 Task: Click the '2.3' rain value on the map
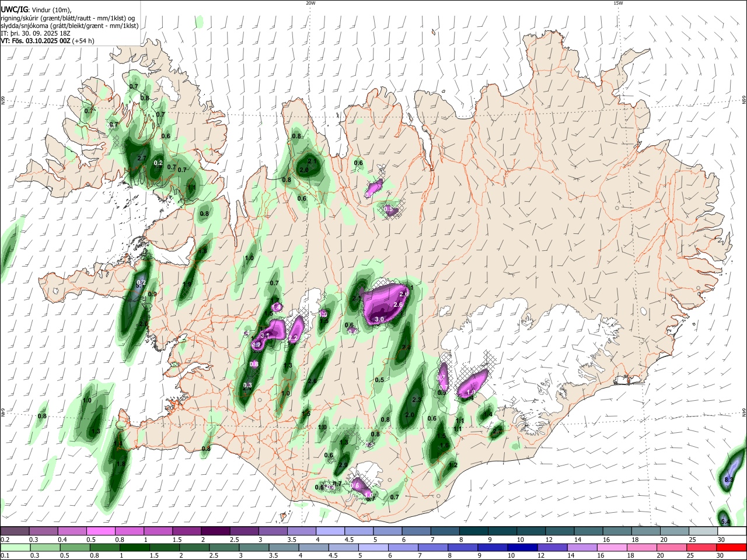coord(417,400)
